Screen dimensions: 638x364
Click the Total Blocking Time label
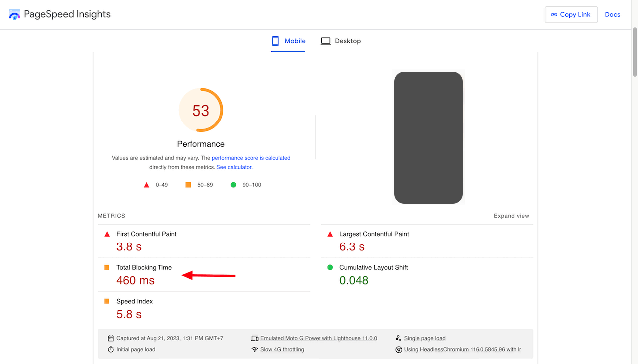click(x=144, y=267)
